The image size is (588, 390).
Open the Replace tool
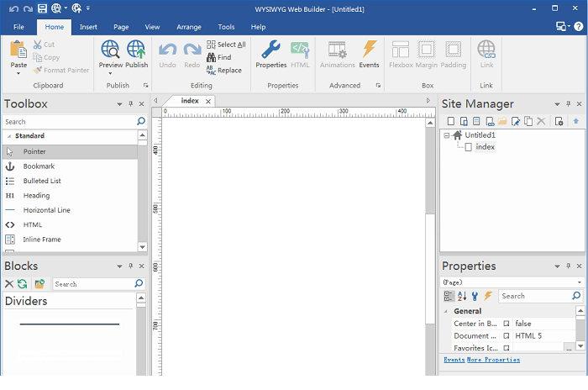[224, 71]
